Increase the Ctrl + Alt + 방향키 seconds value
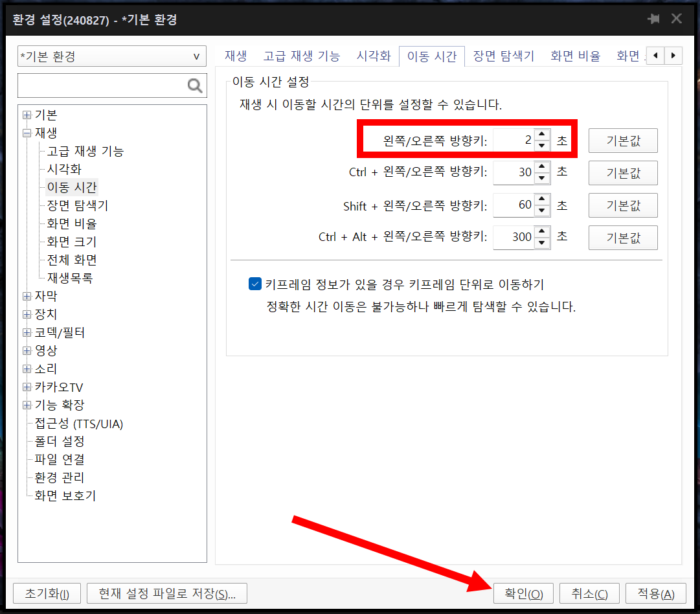This screenshot has width=700, height=614. point(541,231)
